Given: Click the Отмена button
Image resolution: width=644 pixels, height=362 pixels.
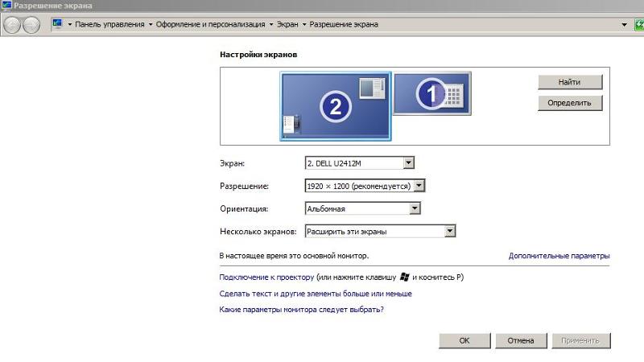Looking at the screenshot, I should point(521,340).
